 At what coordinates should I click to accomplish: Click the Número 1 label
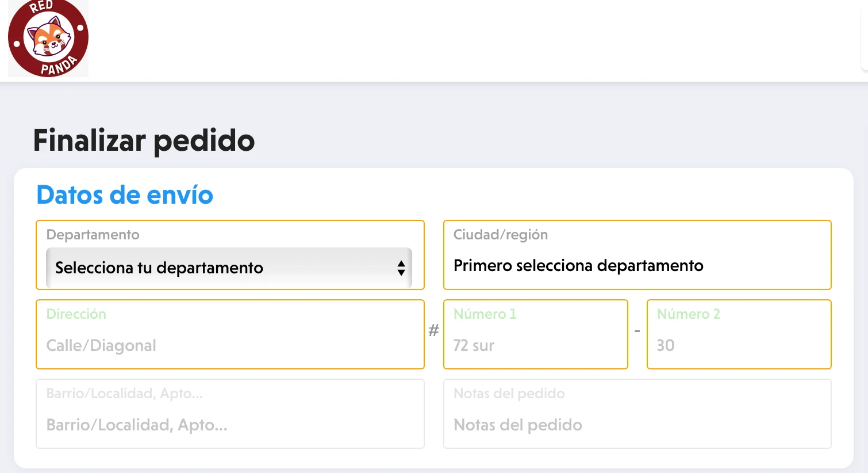tap(485, 314)
